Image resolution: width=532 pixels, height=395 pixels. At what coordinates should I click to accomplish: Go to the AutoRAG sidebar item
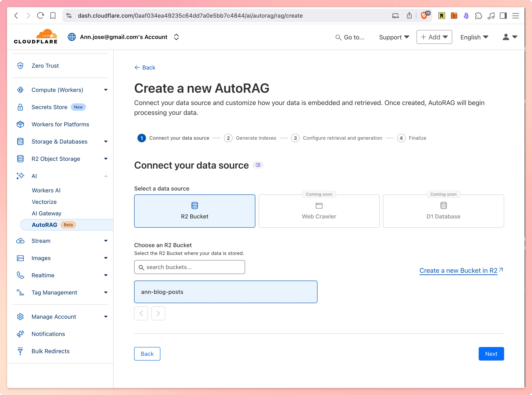(x=45, y=225)
